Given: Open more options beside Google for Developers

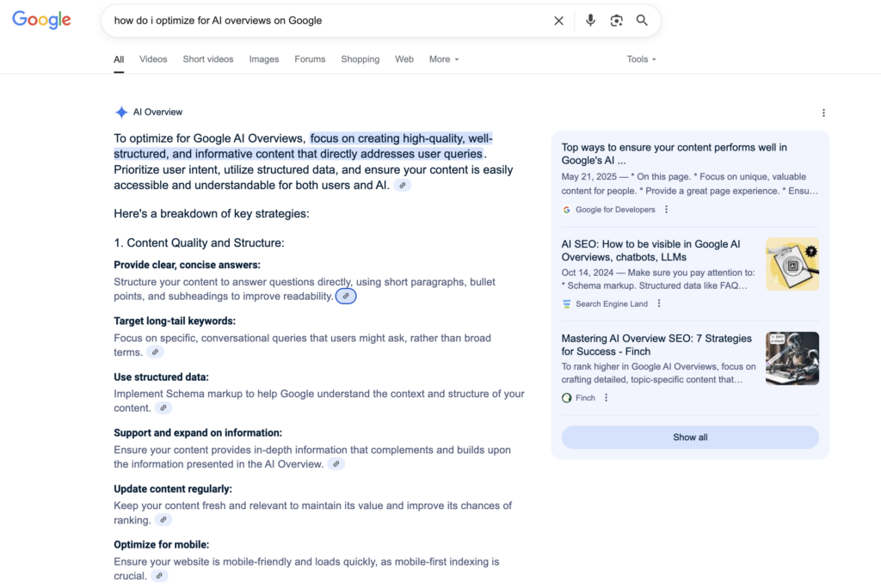Looking at the screenshot, I should [x=667, y=210].
